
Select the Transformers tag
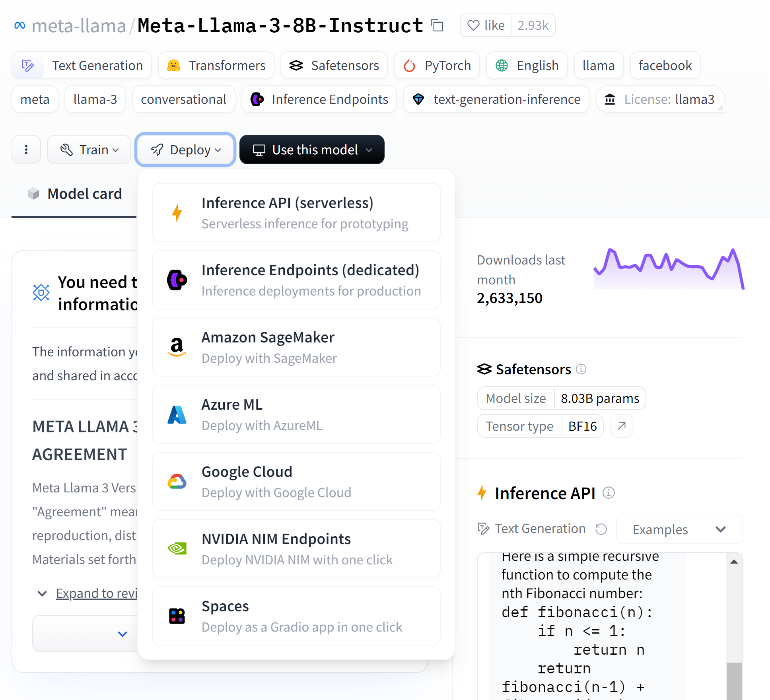[216, 65]
